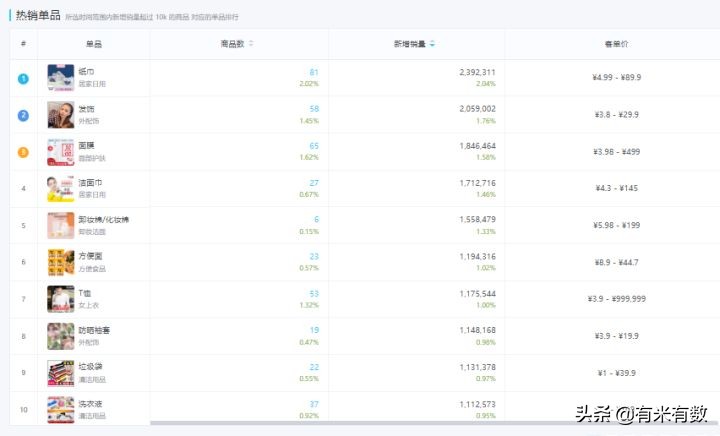The height and width of the screenshot is (436, 720).
Task: Click sales value 1,148,168
Action: pyautogui.click(x=478, y=330)
